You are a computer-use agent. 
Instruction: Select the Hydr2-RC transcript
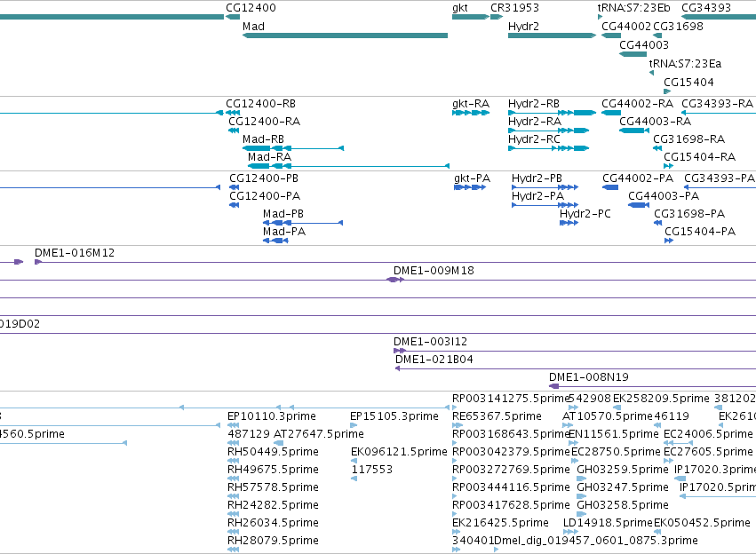[x=549, y=148]
